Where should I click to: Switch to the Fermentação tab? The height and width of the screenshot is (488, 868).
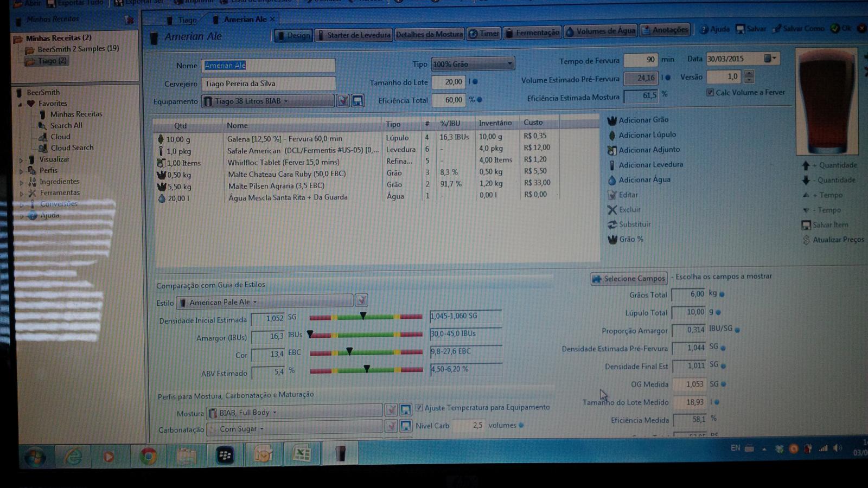click(x=532, y=33)
